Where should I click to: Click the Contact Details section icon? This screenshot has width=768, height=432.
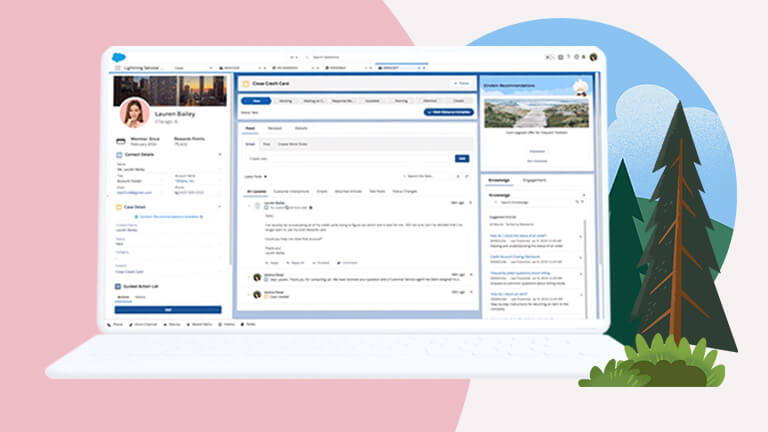pyautogui.click(x=118, y=156)
